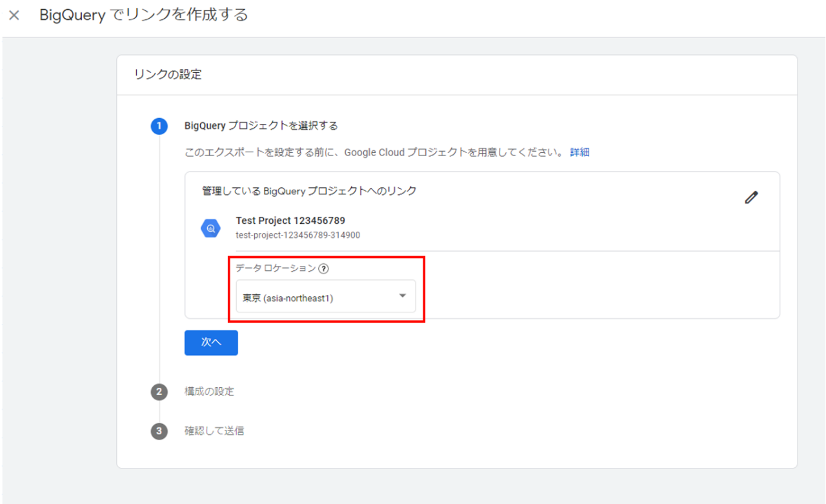The width and height of the screenshot is (826, 504).
Task: Click the step 1 numbered circle
Action: [159, 126]
